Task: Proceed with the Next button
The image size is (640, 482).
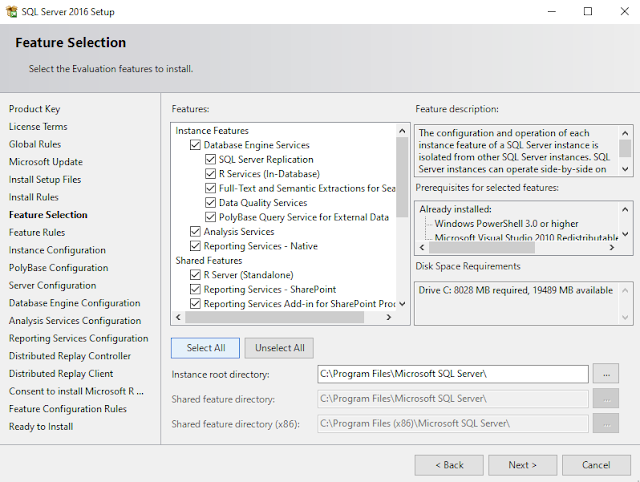Action: click(522, 465)
